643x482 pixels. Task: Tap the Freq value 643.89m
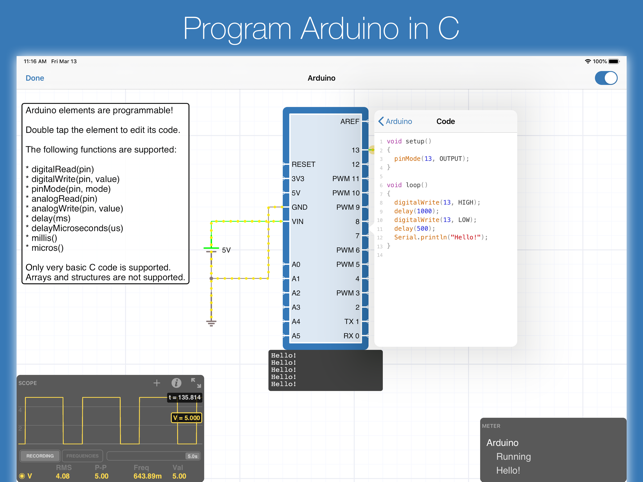(147, 476)
